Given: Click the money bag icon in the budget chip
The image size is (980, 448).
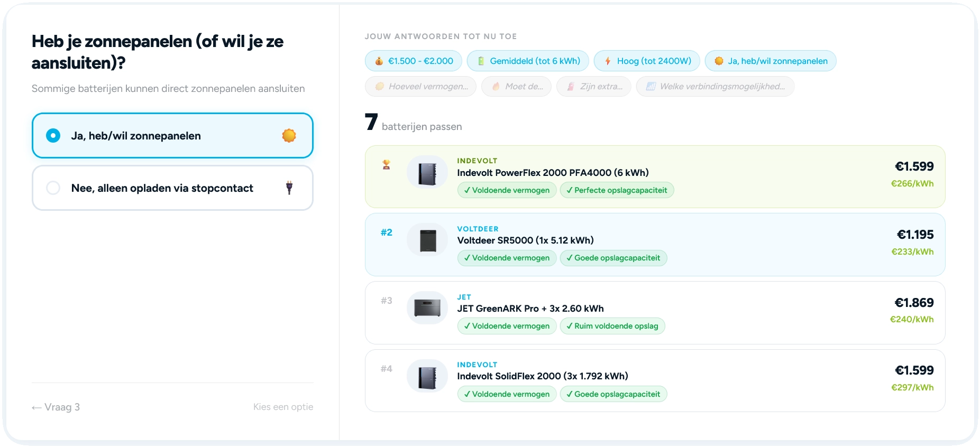Looking at the screenshot, I should [x=379, y=61].
